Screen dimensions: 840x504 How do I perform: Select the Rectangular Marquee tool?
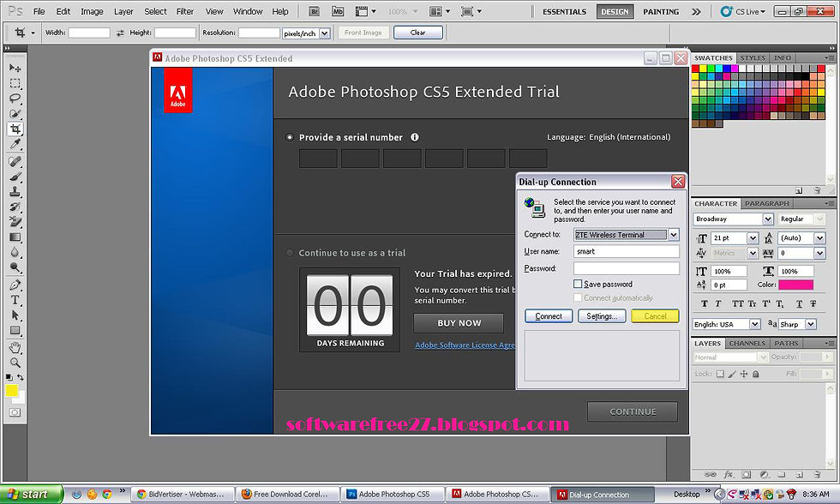point(15,83)
